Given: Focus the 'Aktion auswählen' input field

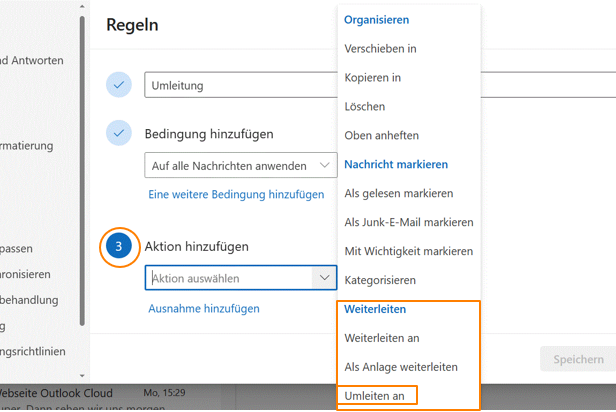Looking at the screenshot, I should point(229,278).
